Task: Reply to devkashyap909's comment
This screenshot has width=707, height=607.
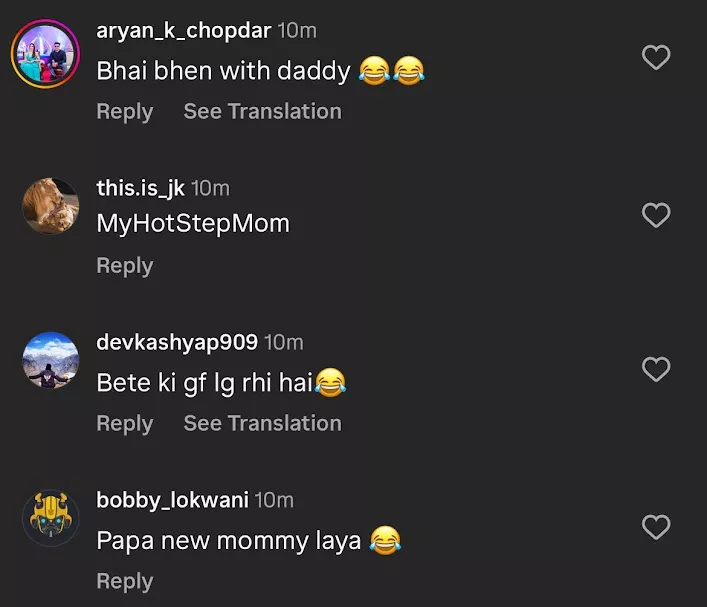Action: 124,423
